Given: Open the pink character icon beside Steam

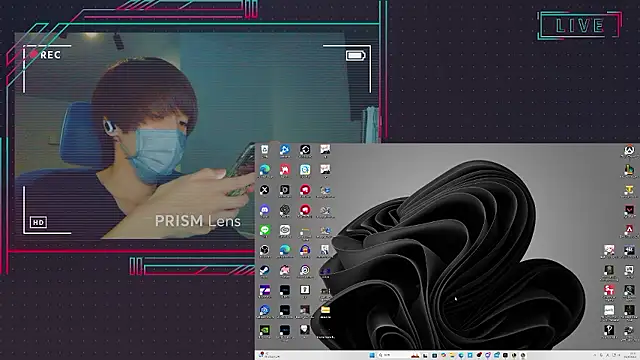Looking at the screenshot, I should [285, 270].
